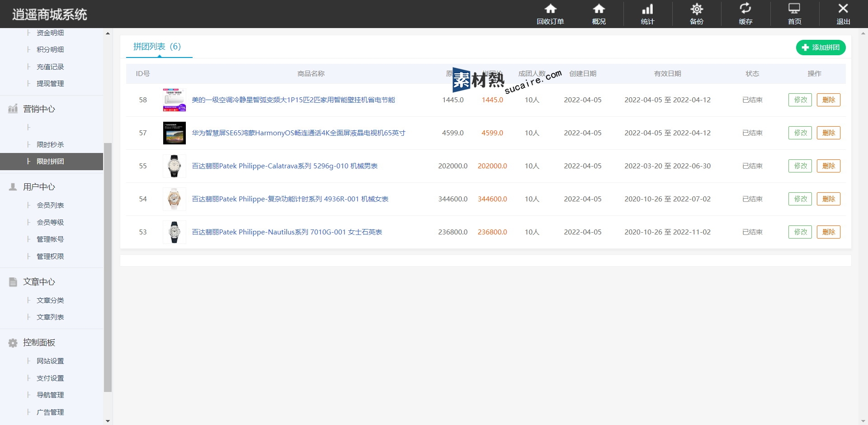This screenshot has height=425, width=868.
Task: Open 充值记录 in the sidebar
Action: pyautogui.click(x=50, y=67)
